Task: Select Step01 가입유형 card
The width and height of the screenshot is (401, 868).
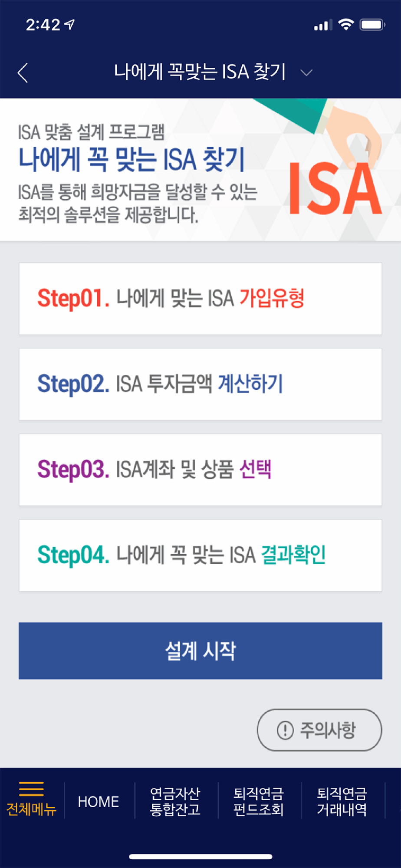Action: pos(200,299)
